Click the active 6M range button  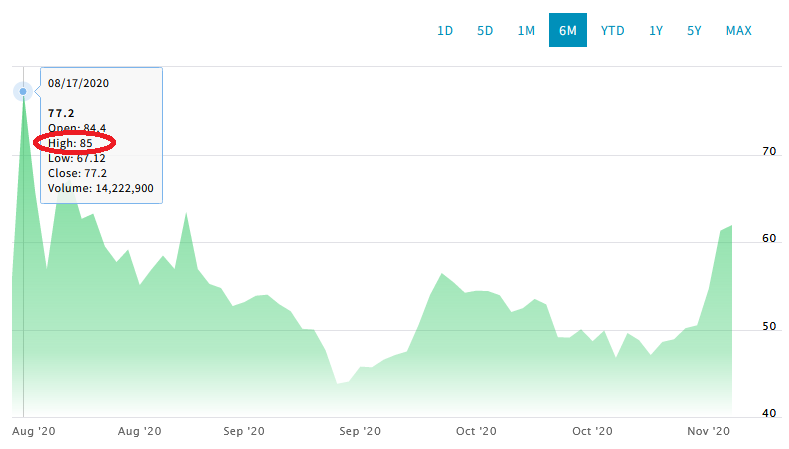(x=567, y=30)
